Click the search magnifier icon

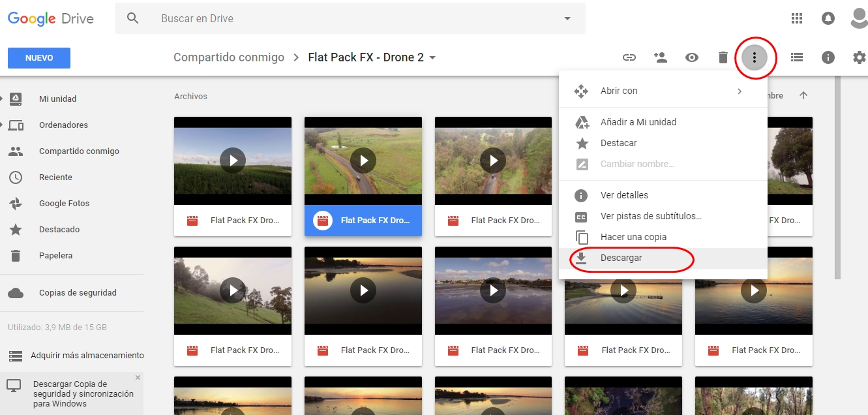[x=133, y=18]
